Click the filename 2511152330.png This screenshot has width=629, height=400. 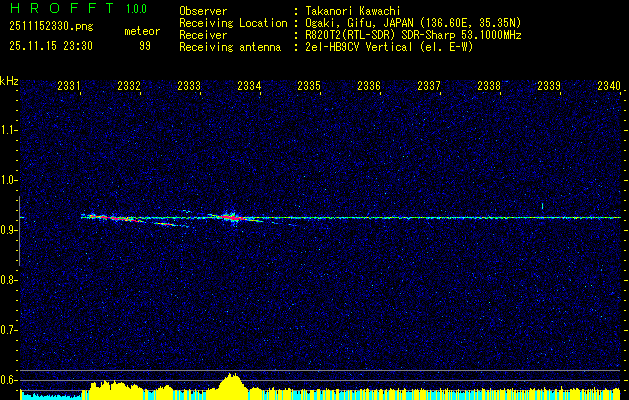tap(51, 27)
